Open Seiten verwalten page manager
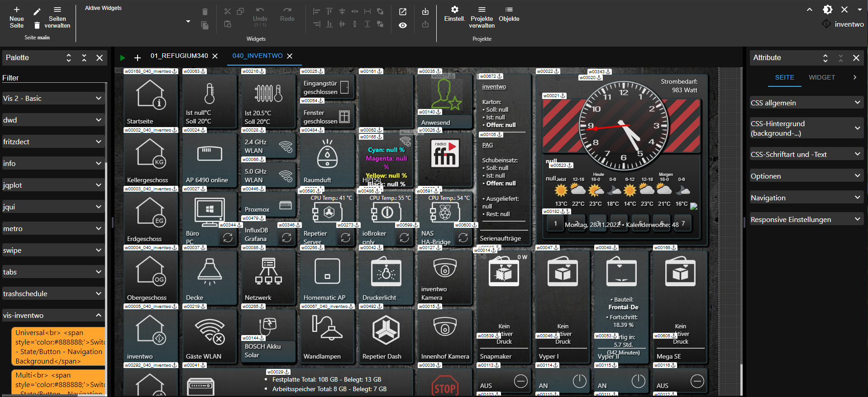This screenshot has height=397, width=868. 57,18
